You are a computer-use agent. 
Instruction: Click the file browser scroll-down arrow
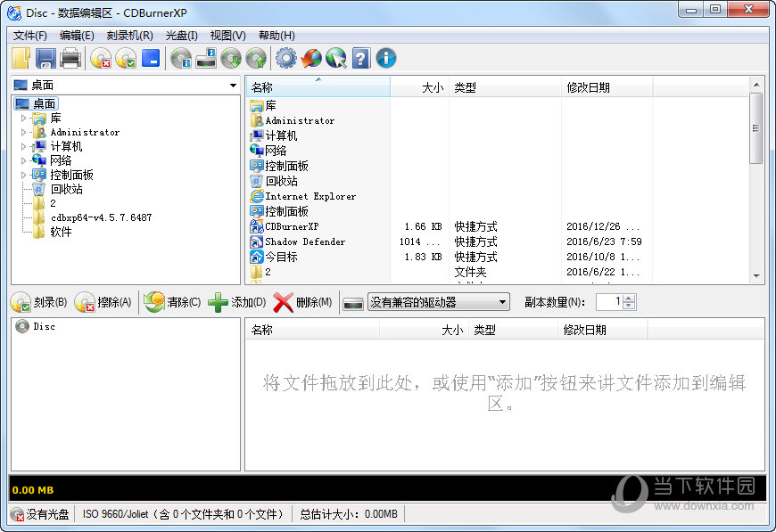[755, 276]
